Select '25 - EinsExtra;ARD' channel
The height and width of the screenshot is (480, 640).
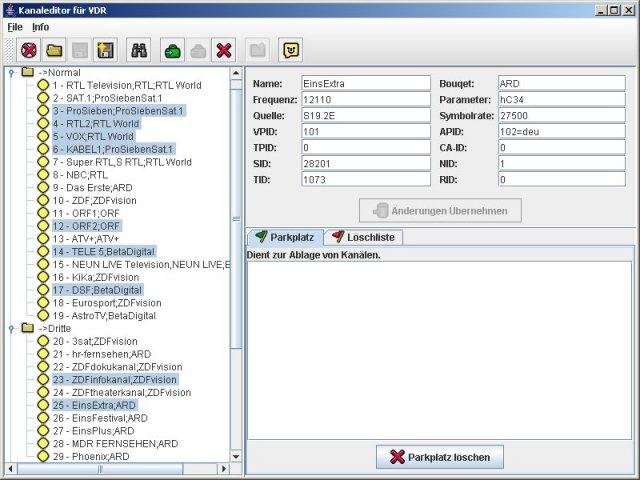tap(94, 405)
